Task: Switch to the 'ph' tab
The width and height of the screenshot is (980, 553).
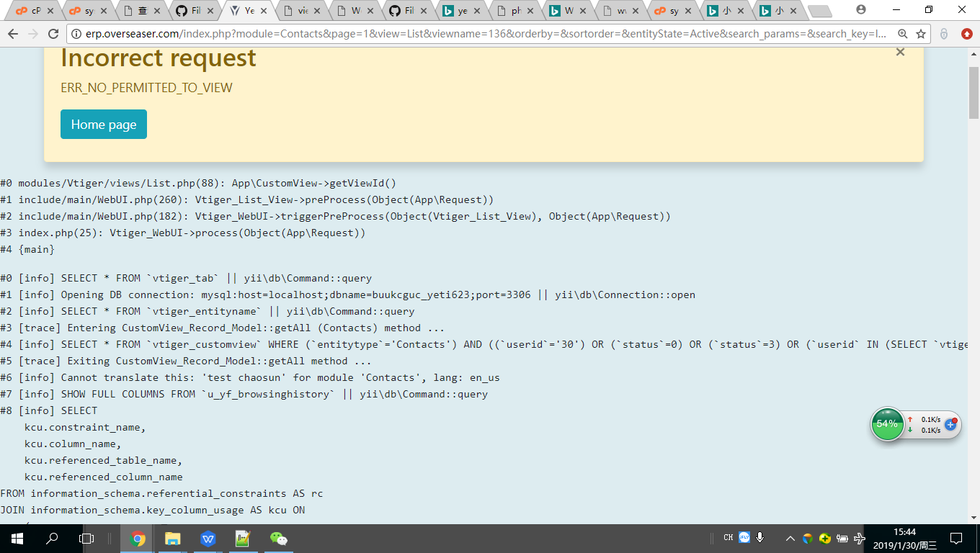Action: coord(516,11)
